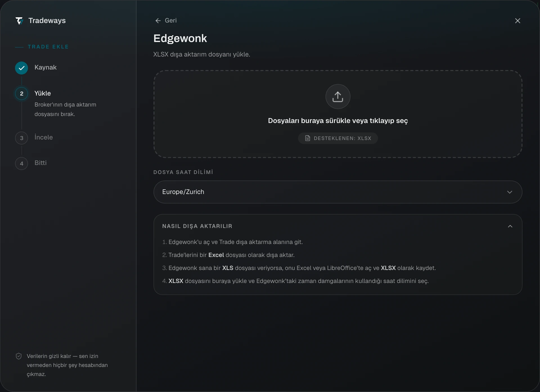This screenshot has width=540, height=392.
Task: Select the Yükle step label
Action: click(43, 93)
